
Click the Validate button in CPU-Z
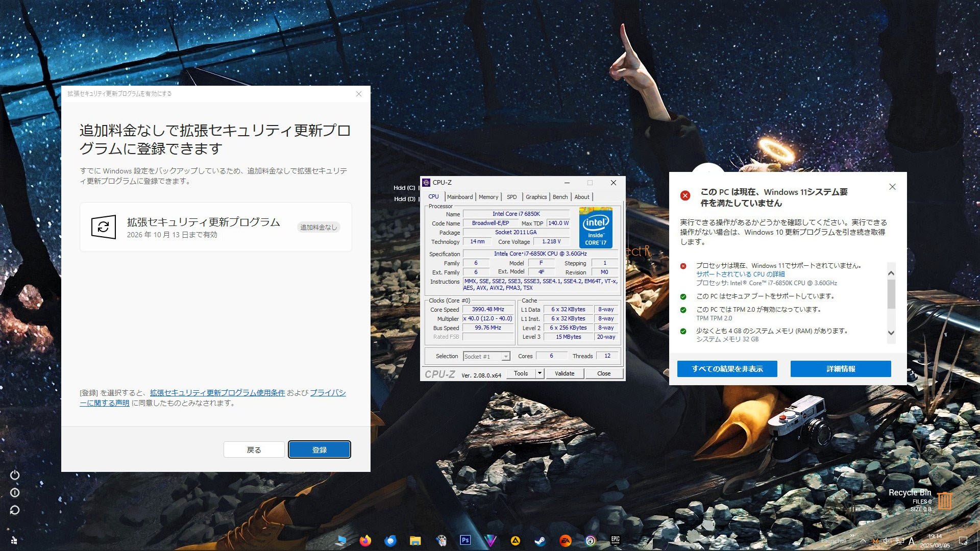tap(565, 373)
